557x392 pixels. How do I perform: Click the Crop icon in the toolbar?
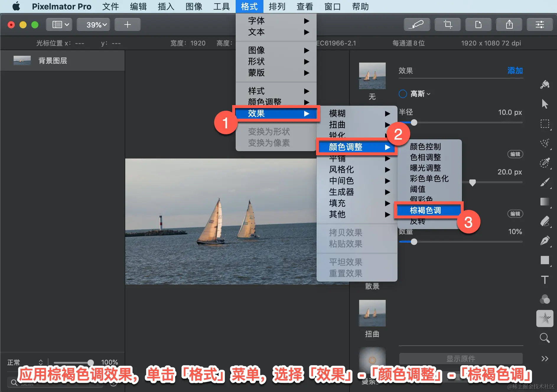tap(448, 24)
